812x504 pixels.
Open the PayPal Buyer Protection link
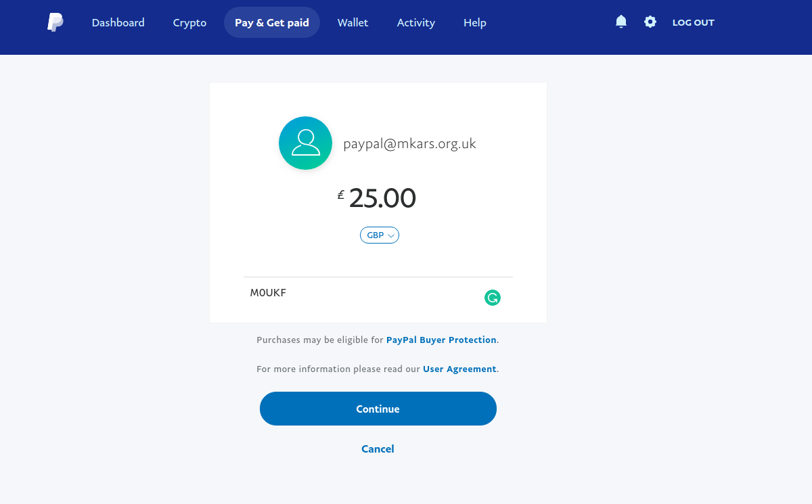(x=441, y=340)
